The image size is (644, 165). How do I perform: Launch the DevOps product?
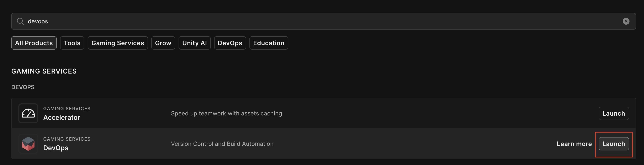click(613, 144)
